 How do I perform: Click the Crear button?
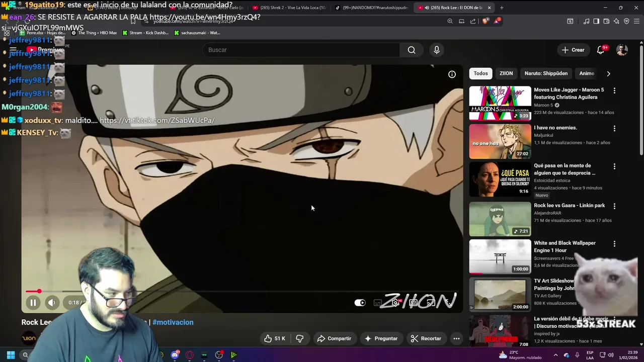click(x=573, y=50)
